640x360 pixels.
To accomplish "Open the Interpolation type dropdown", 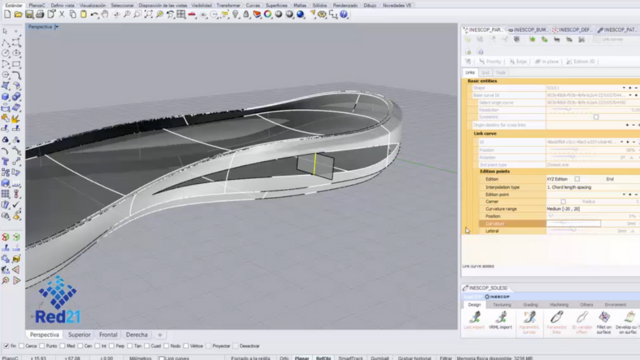I will [593, 187].
